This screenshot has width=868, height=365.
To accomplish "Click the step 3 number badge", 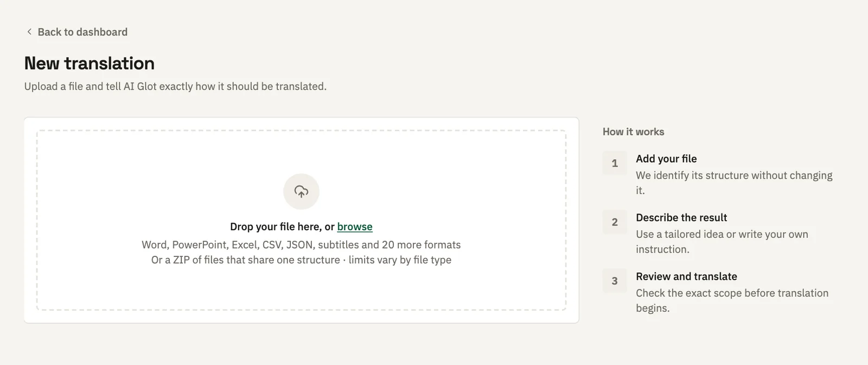I will pyautogui.click(x=615, y=281).
